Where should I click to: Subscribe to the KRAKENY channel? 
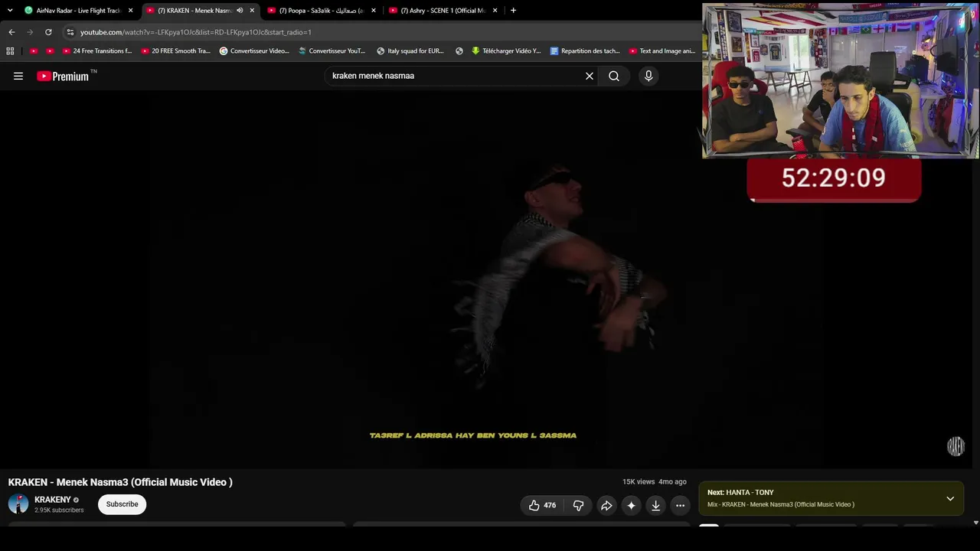click(x=122, y=504)
